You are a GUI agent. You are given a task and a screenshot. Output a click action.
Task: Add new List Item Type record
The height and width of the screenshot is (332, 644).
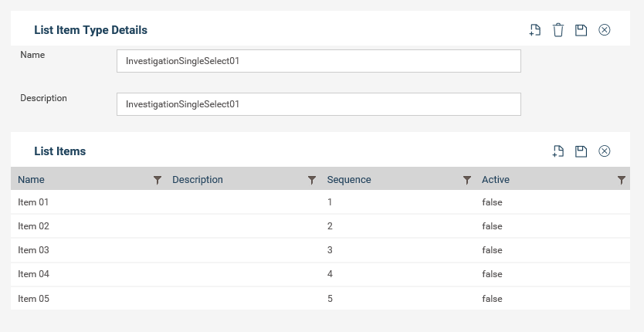[x=535, y=30]
